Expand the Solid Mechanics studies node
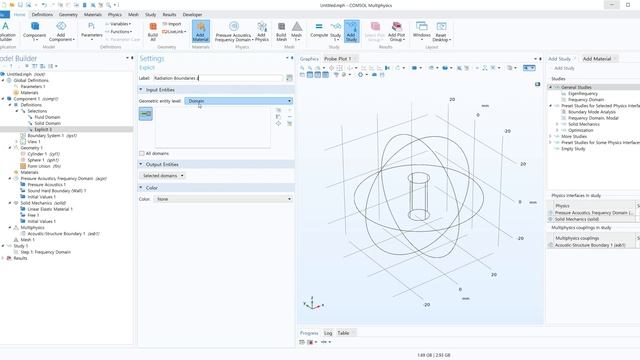Viewport: 640px width, 360px height. pyautogui.click(x=557, y=124)
